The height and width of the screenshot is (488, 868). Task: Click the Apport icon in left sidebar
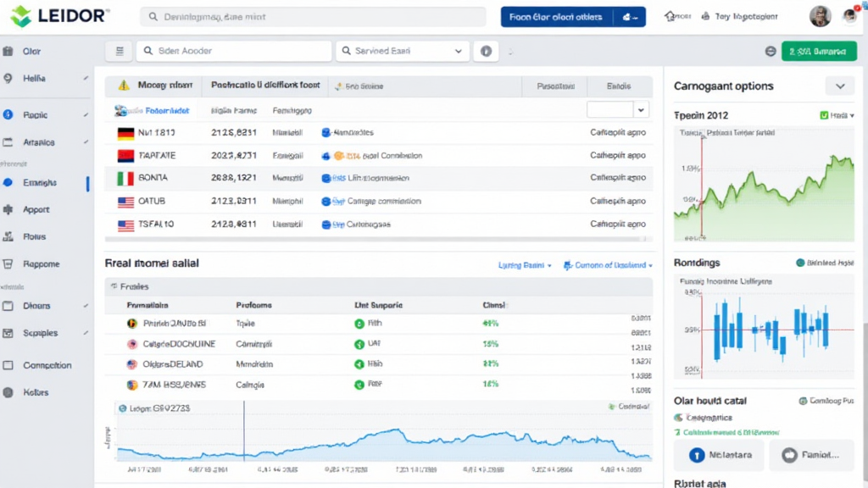pos(9,209)
